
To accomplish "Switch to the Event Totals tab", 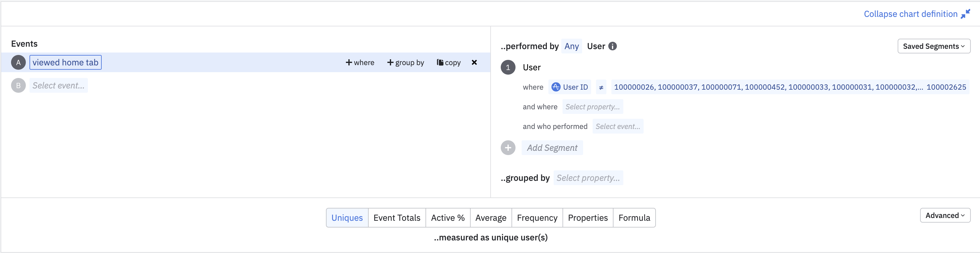I will click(397, 218).
